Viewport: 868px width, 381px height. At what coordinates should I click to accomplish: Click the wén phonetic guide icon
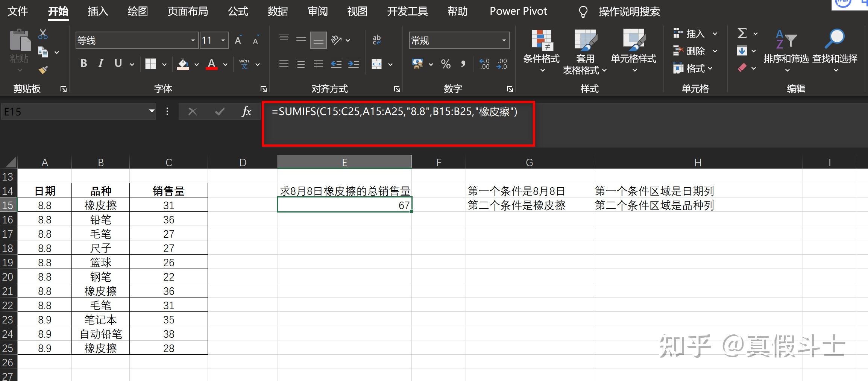(x=244, y=64)
